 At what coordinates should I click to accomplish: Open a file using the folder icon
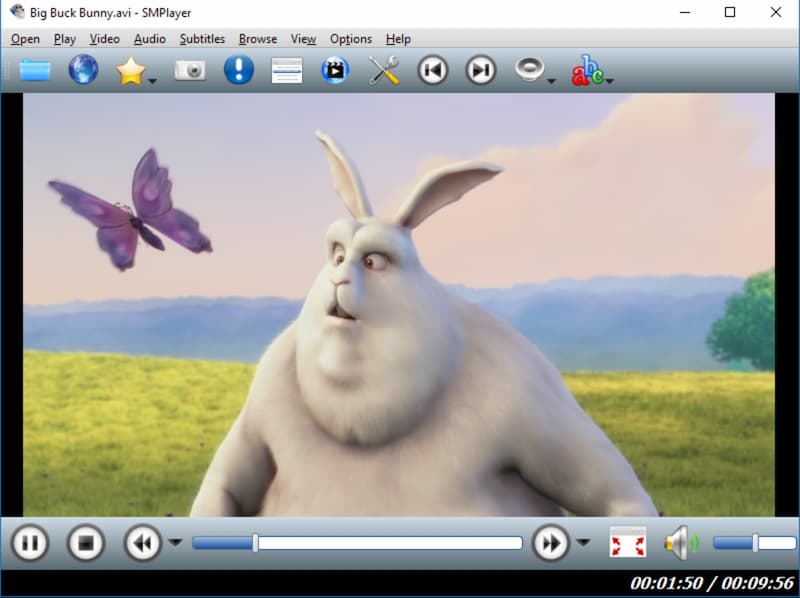[33, 70]
